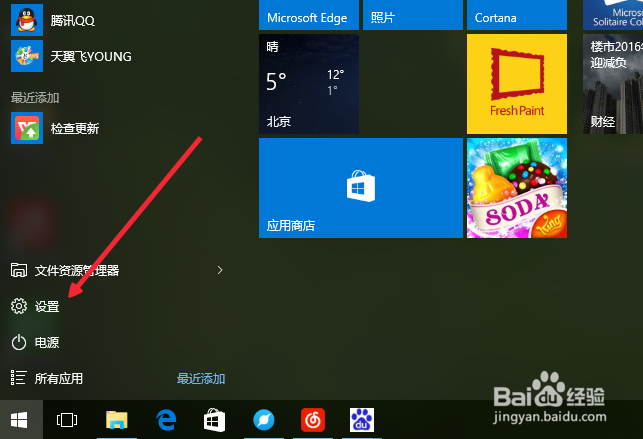
Task: Open File Explorer from the taskbar
Action: click(x=117, y=420)
